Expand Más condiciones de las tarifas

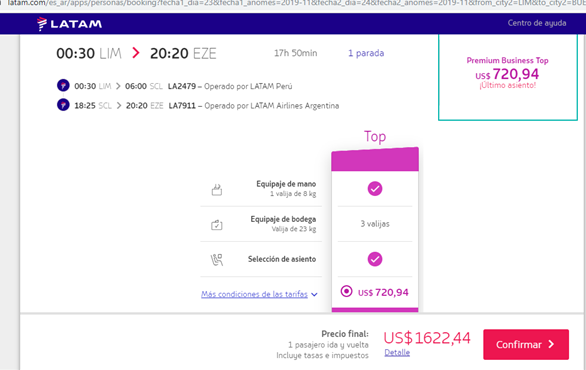[255, 294]
